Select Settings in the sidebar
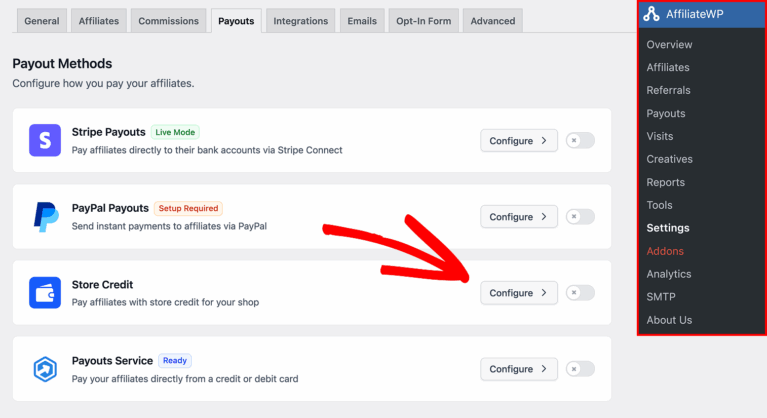 (668, 228)
